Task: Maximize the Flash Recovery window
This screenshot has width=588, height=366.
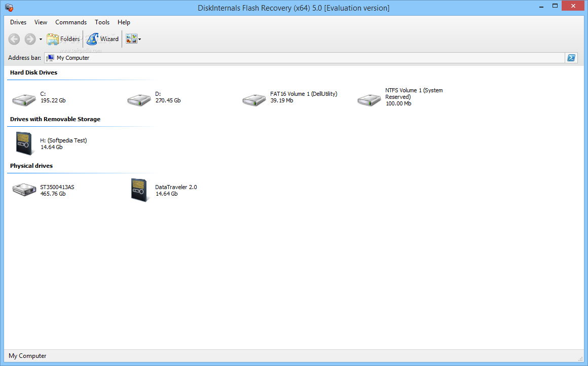Action: point(555,6)
